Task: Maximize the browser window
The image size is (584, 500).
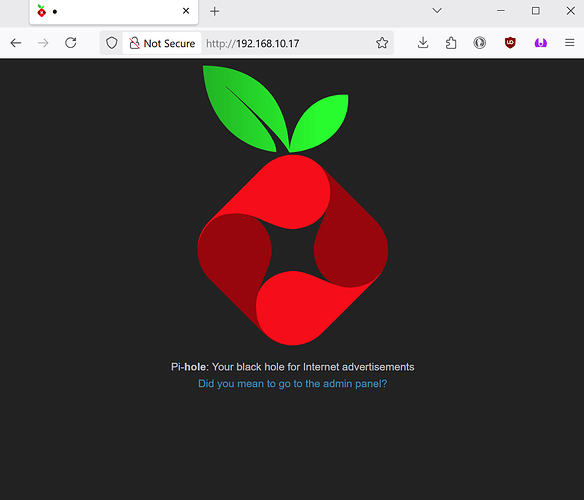Action: pos(536,11)
